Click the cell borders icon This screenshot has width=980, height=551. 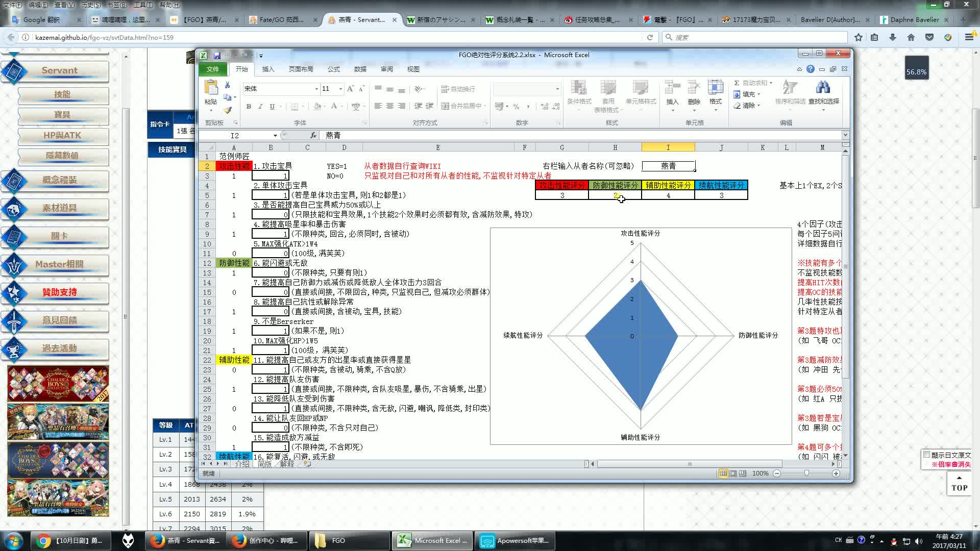pyautogui.click(x=295, y=106)
